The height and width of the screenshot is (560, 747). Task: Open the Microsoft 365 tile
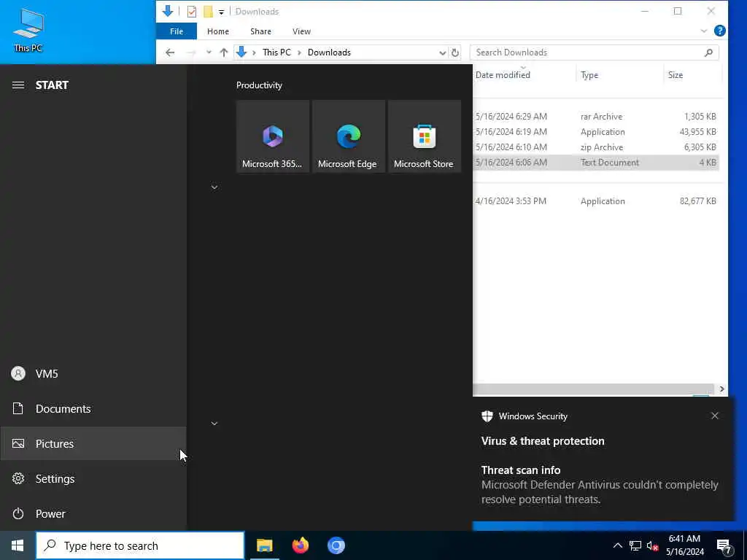[273, 136]
